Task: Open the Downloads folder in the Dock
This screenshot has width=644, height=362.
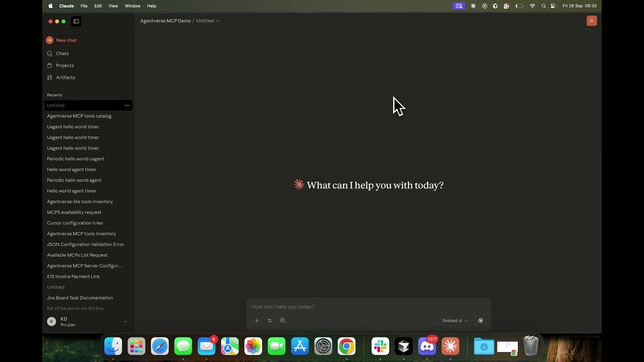Action: pos(484,346)
